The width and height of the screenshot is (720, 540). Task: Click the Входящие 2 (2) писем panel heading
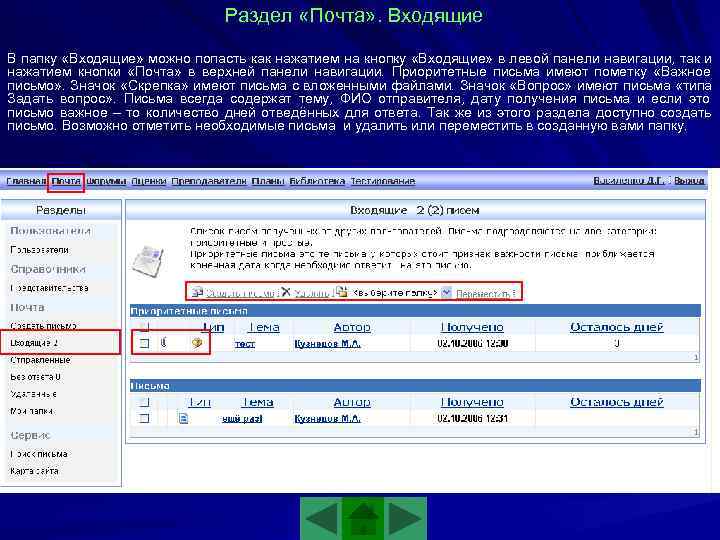pyautogui.click(x=415, y=210)
